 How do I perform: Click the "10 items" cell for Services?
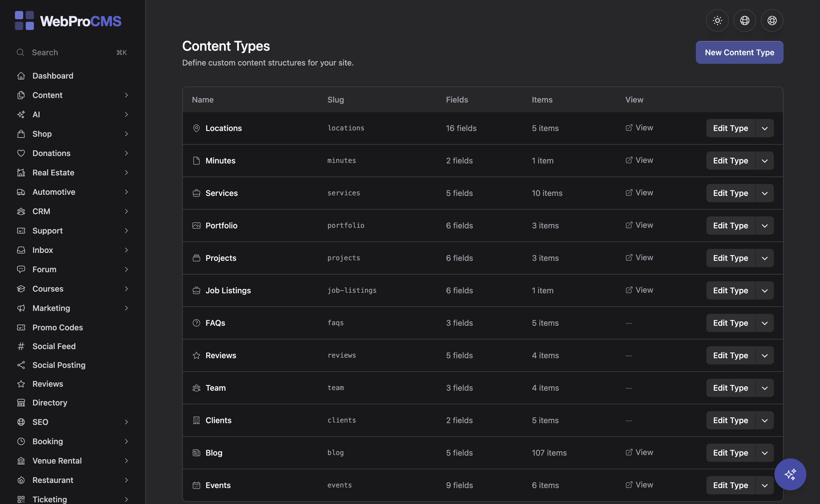[x=547, y=193]
